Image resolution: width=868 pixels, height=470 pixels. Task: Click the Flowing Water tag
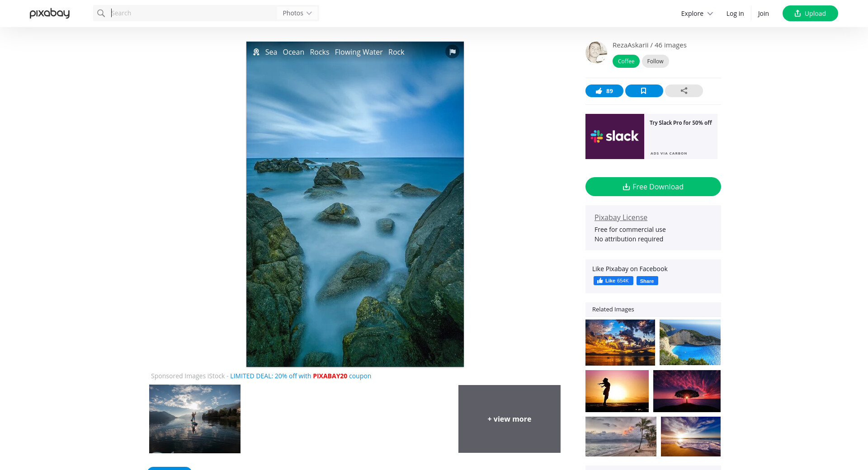point(359,52)
